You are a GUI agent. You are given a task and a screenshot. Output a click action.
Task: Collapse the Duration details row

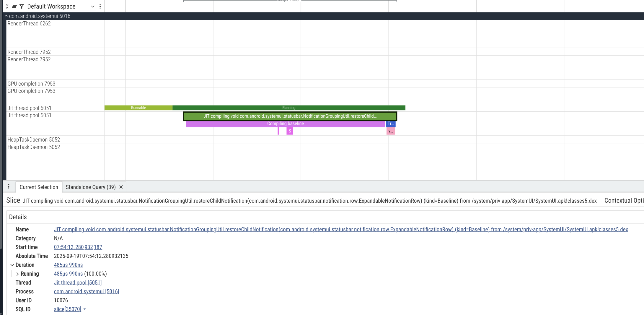click(x=12, y=265)
